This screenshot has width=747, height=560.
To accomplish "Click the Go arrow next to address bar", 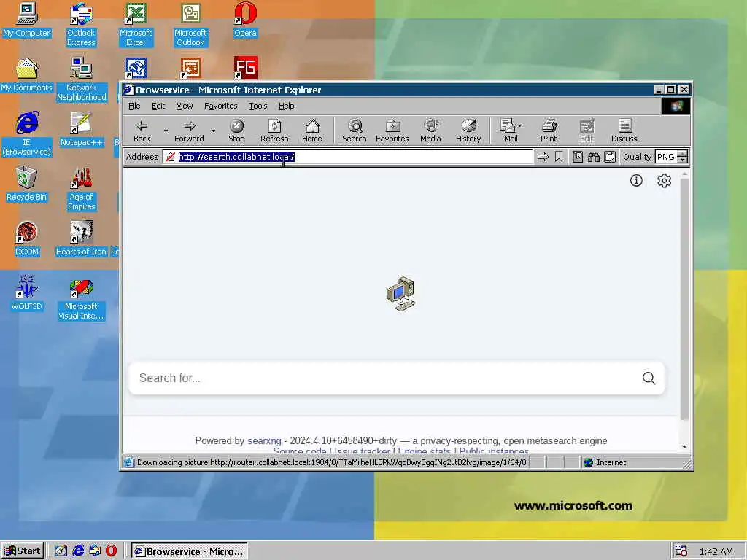I will point(543,157).
